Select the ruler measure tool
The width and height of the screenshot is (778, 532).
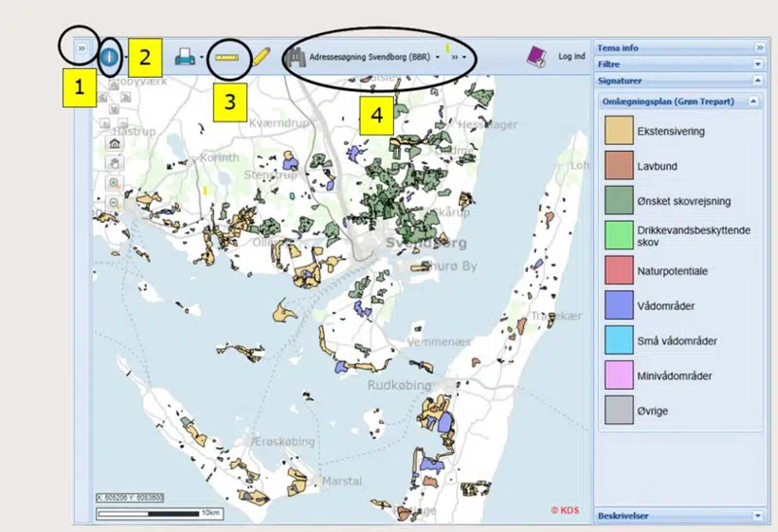point(230,56)
